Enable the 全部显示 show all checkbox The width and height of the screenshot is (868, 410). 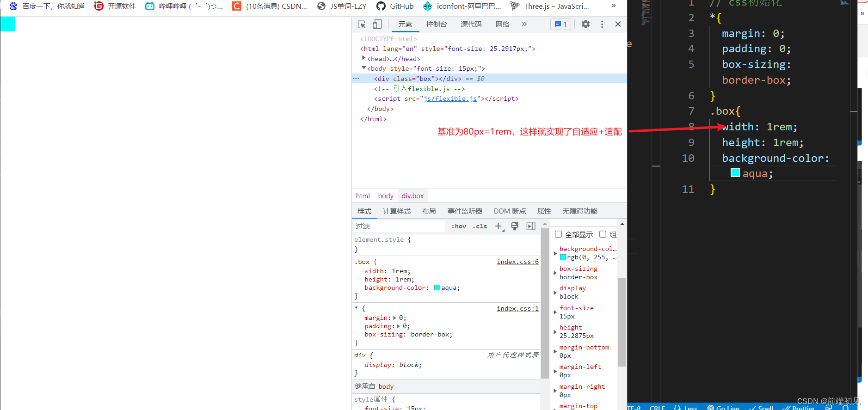pyautogui.click(x=558, y=234)
